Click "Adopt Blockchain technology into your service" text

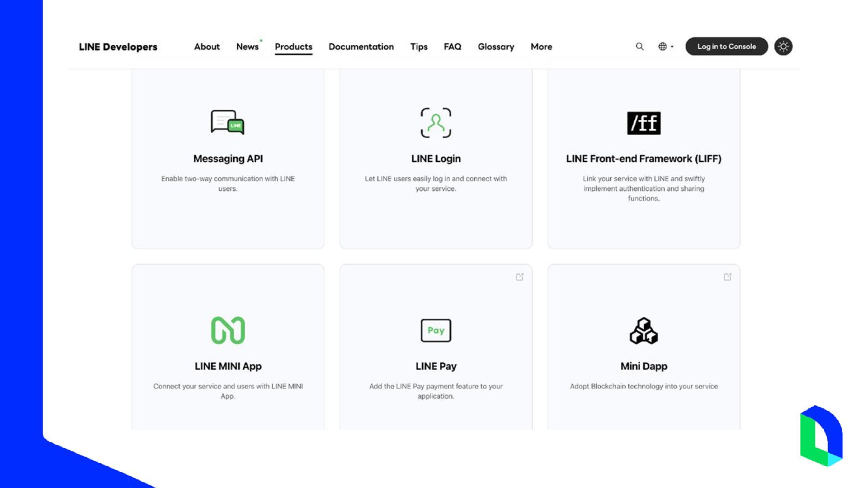click(644, 386)
